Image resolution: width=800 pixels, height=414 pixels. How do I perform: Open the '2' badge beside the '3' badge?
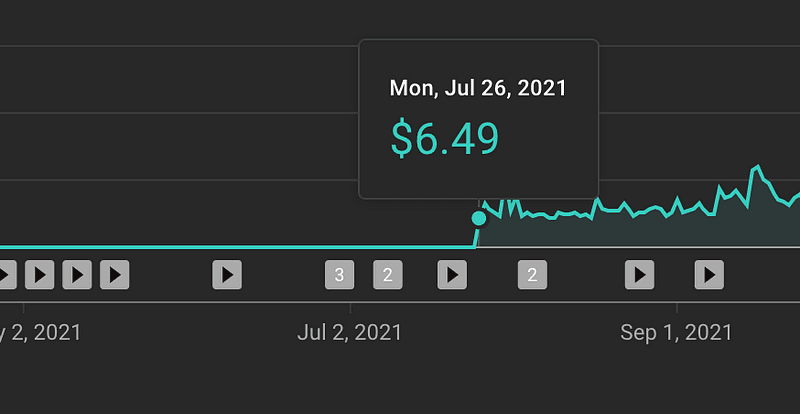tap(388, 275)
